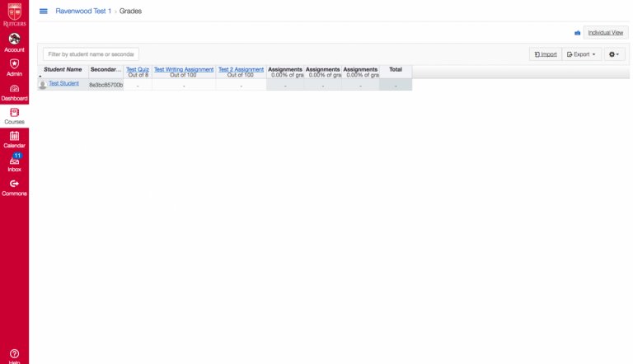The width and height of the screenshot is (633, 364).
Task: Open Commons from the sidebar
Action: (15, 188)
